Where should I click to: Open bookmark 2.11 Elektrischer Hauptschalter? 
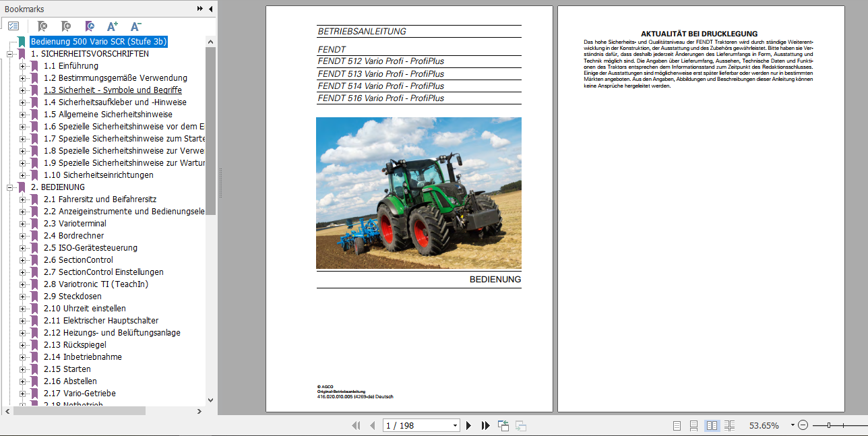tap(101, 321)
